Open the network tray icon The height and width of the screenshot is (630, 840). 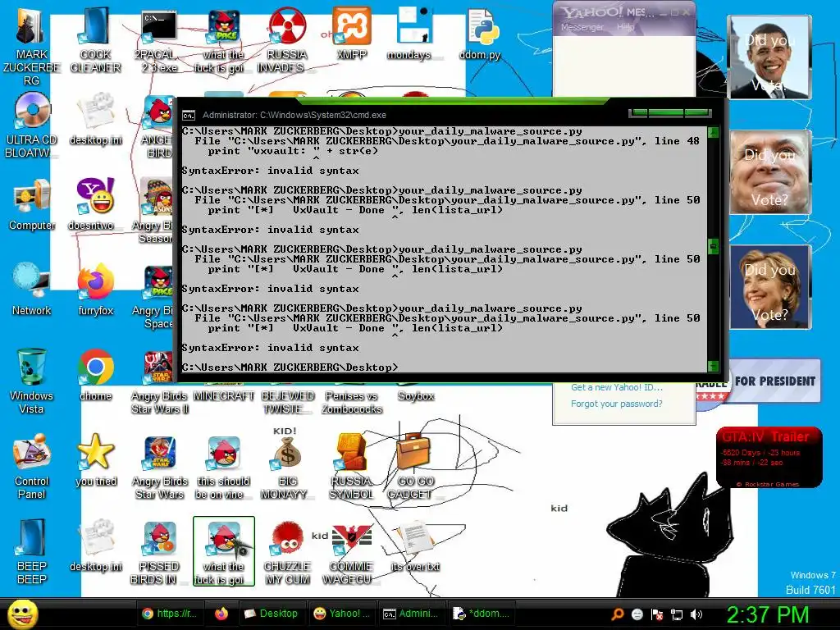(677, 614)
